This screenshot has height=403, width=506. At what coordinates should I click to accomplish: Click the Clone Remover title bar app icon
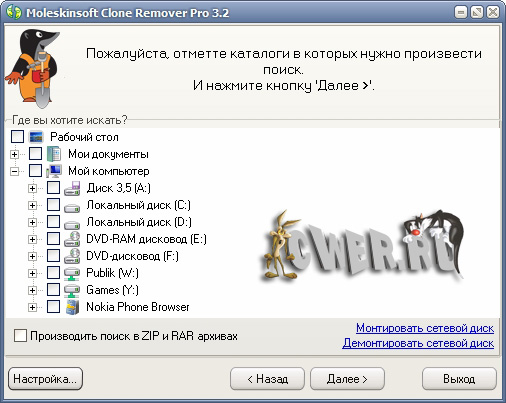coord(14,13)
